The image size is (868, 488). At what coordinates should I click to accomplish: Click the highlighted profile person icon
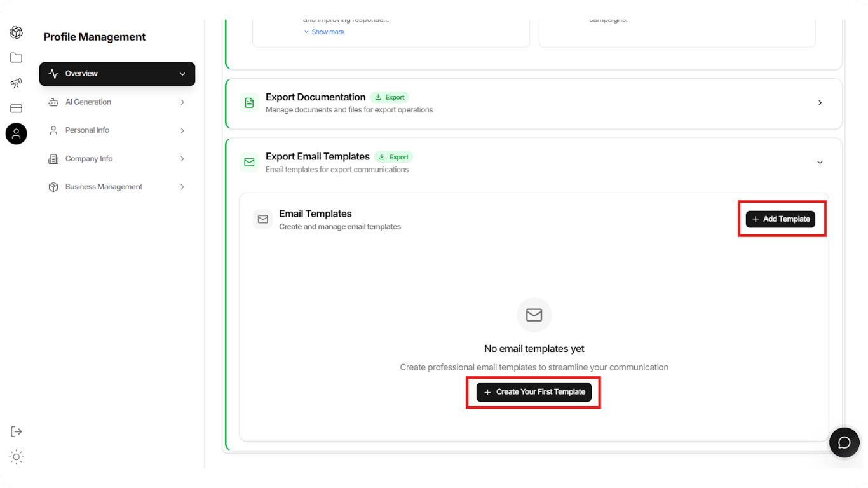click(x=16, y=133)
